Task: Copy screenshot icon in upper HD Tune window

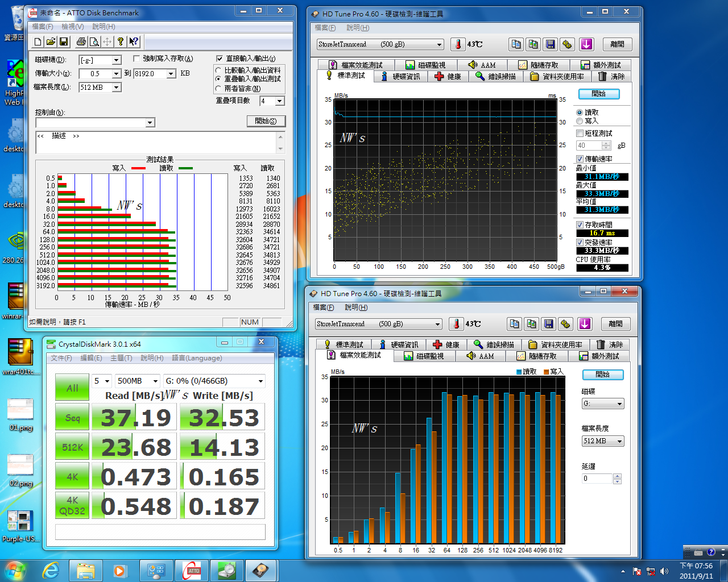Action: (x=533, y=44)
